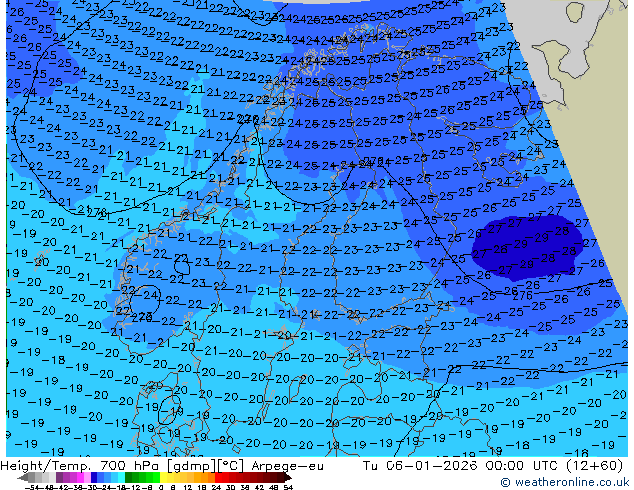Screen dimensions: 634x490
Task: Select the dark purple legend swatch at -42
Action: (59, 477)
